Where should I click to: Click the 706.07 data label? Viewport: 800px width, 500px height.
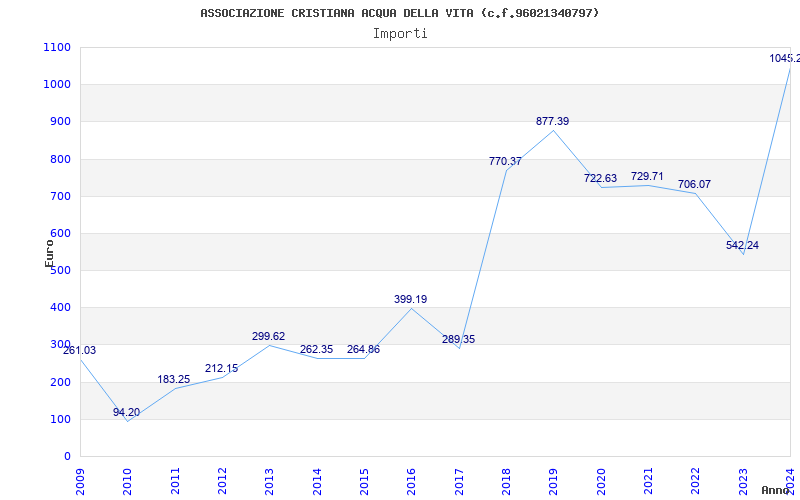point(694,184)
